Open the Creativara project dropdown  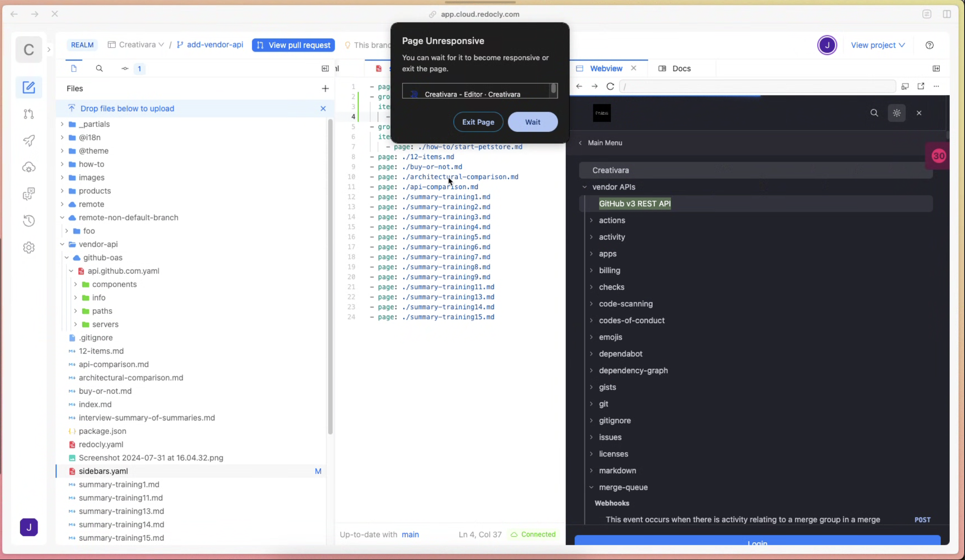point(136,45)
